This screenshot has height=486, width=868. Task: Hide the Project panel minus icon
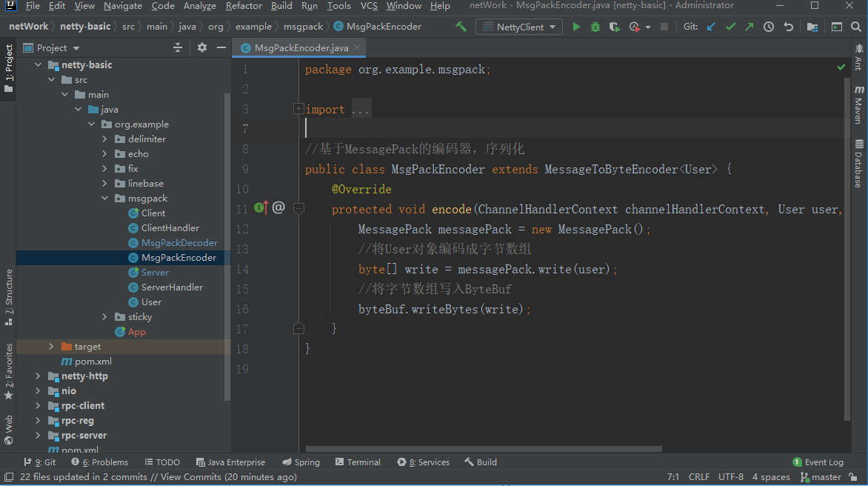[221, 47]
